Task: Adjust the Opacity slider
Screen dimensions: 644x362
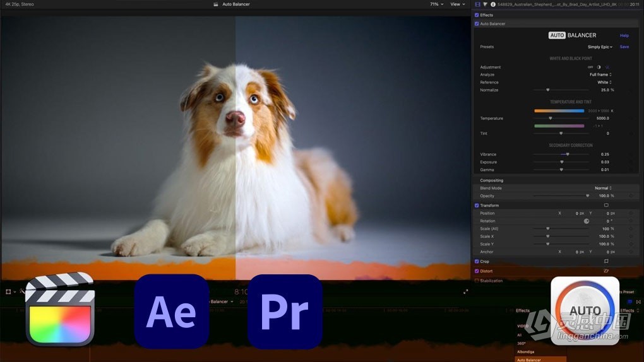Action: click(x=561, y=196)
